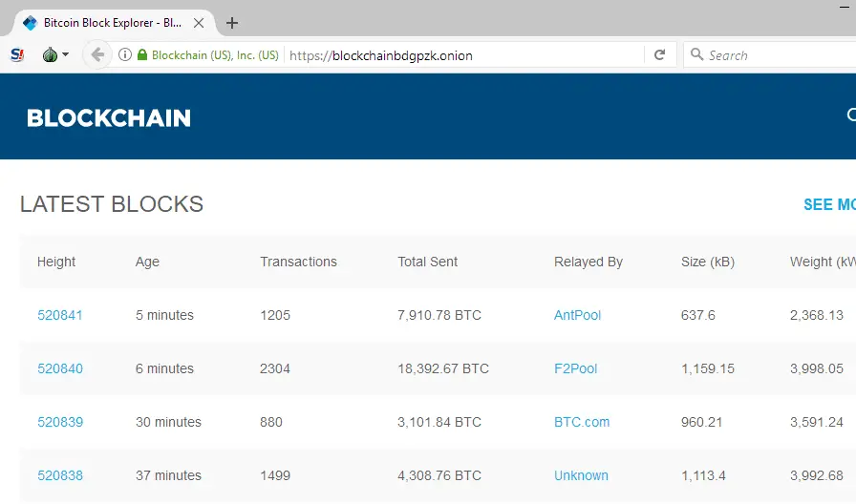Click the 5 minutes age cell
856x504 pixels.
click(165, 315)
